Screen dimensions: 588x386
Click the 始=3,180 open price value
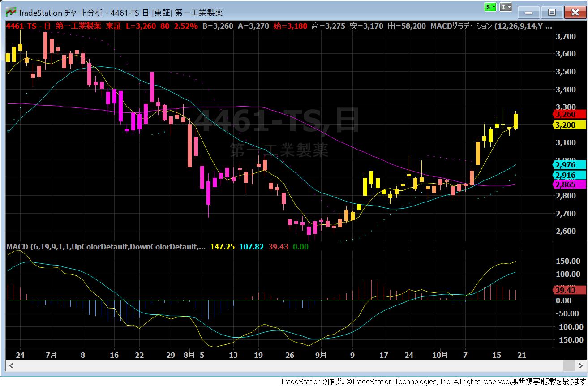tap(290, 26)
